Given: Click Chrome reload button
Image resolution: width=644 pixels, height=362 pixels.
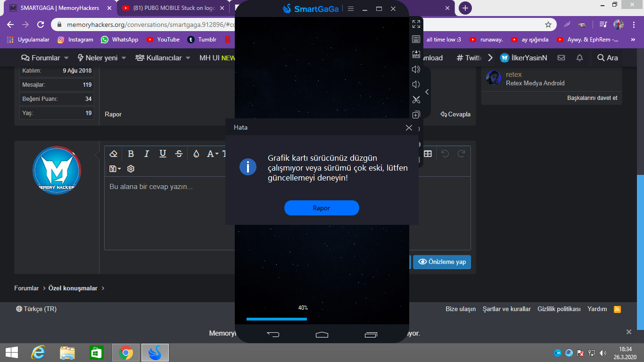Looking at the screenshot, I should (x=41, y=25).
